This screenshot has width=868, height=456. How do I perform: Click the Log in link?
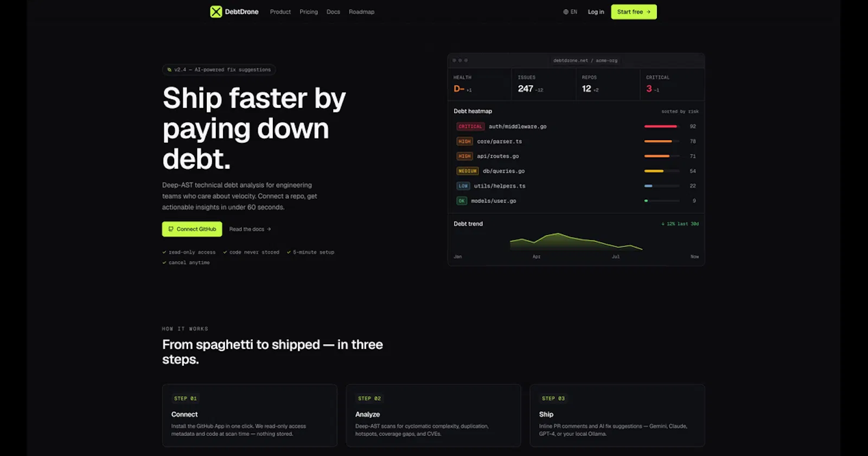tap(596, 12)
